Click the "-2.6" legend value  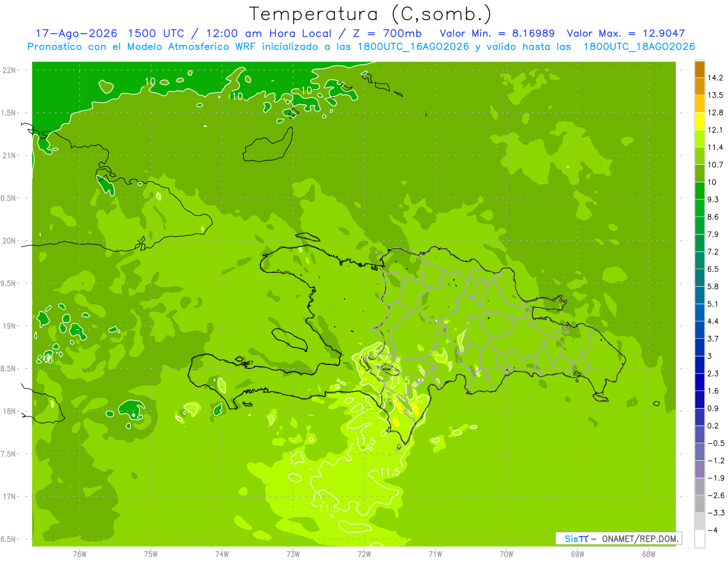point(716,495)
